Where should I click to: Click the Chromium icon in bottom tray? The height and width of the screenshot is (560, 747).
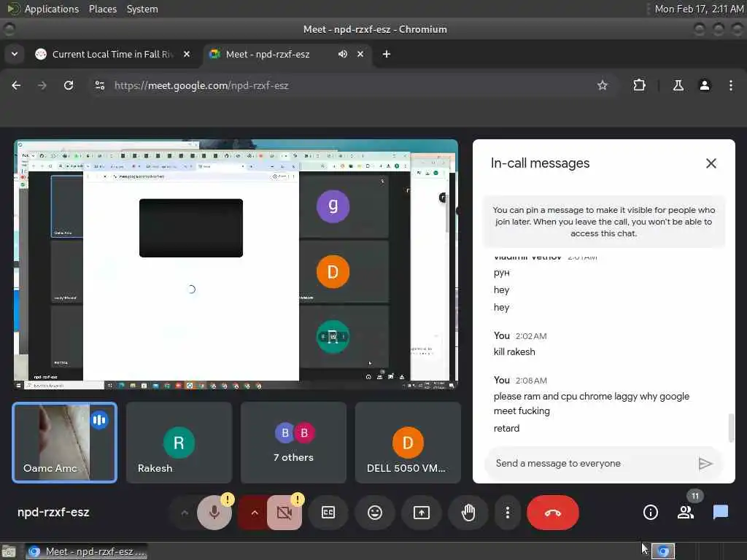[663, 551]
